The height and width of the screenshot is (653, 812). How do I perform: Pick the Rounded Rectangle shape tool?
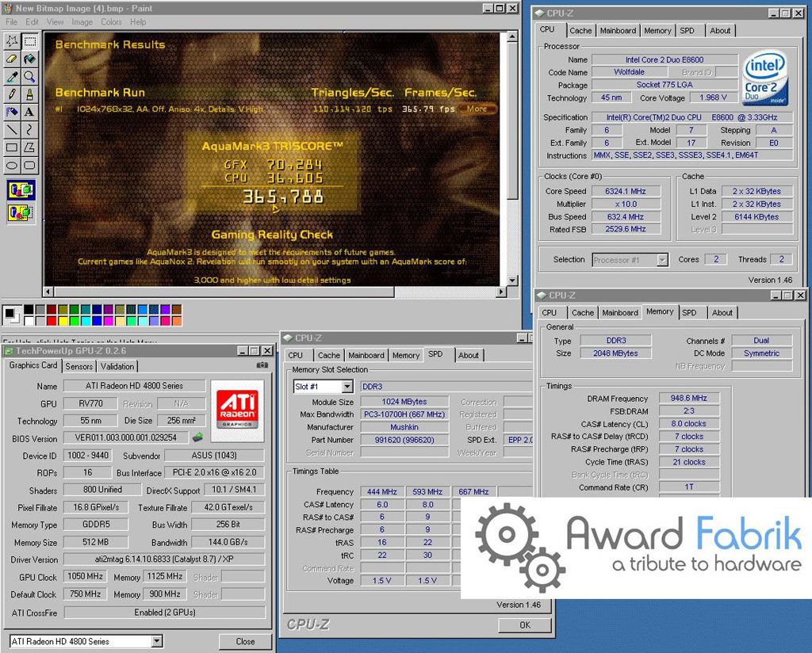29,166
